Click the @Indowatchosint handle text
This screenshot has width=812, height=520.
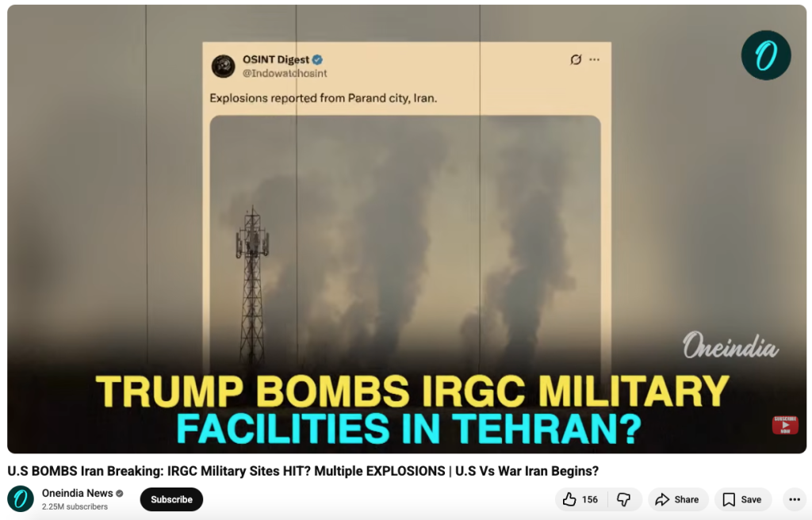point(285,74)
